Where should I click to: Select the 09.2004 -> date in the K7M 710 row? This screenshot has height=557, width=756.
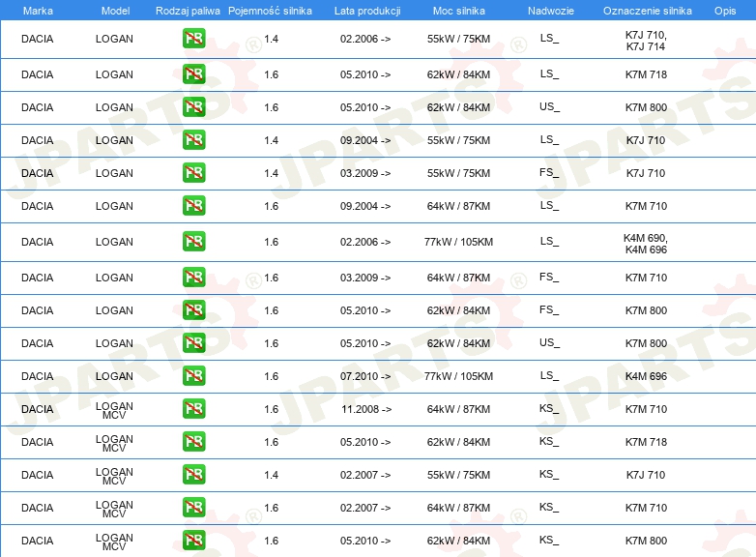click(365, 206)
